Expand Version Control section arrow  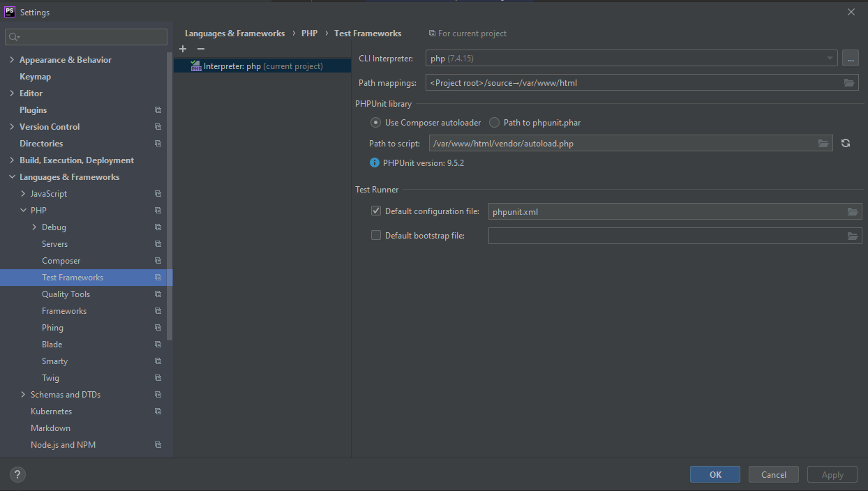[x=12, y=127]
